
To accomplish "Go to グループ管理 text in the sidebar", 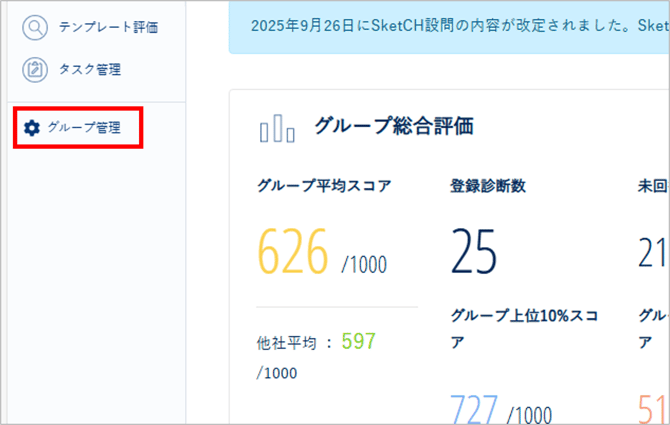I will point(84,128).
